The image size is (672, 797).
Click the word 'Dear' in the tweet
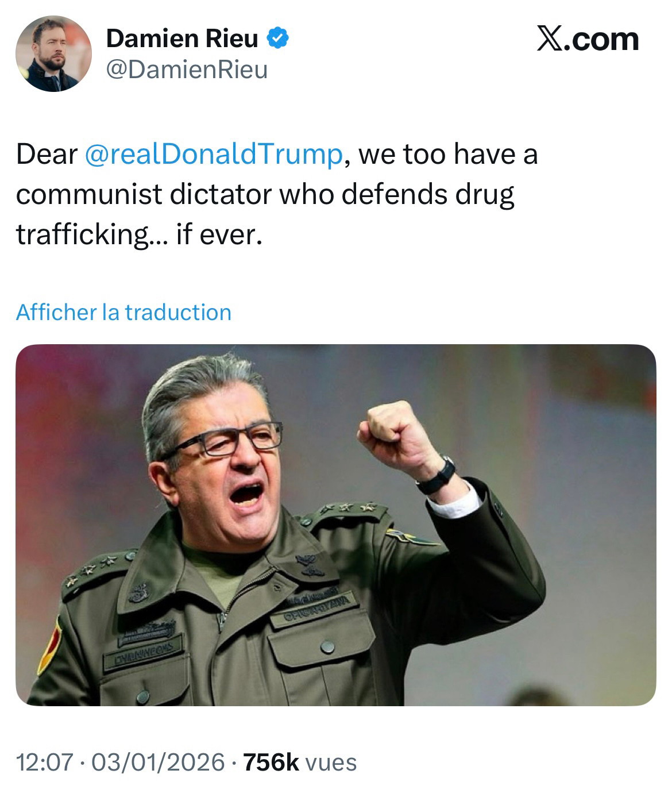pyautogui.click(x=47, y=154)
